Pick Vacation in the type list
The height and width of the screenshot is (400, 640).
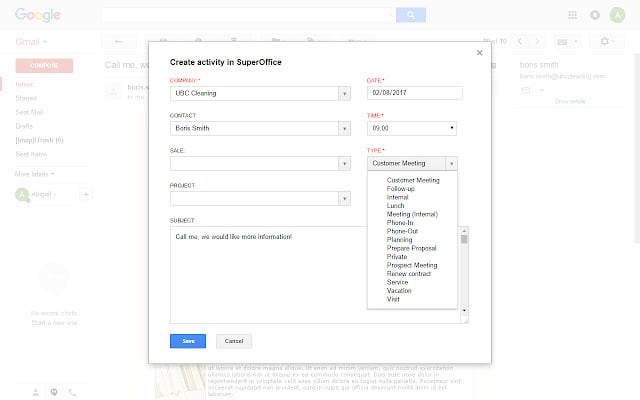point(399,290)
